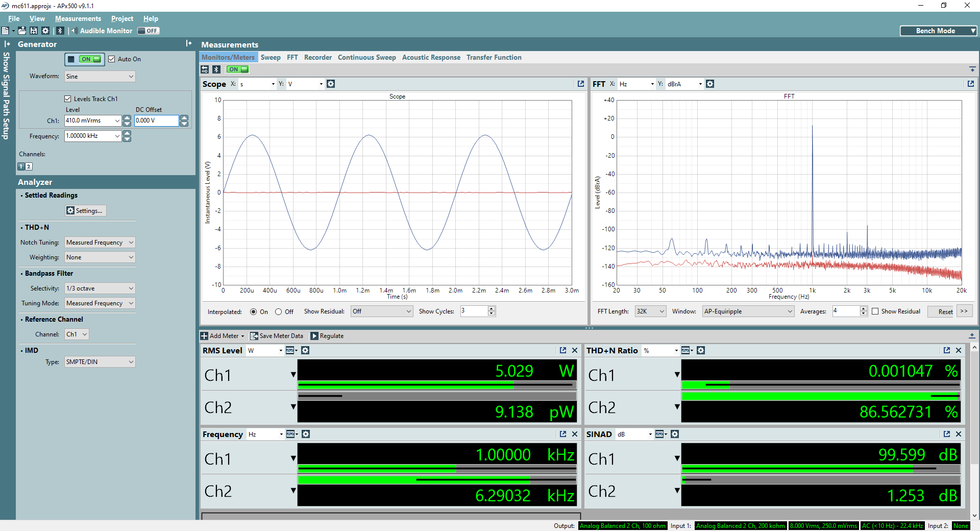The height and width of the screenshot is (531, 980).
Task: Switch to Acoustic Response tab
Action: point(431,57)
